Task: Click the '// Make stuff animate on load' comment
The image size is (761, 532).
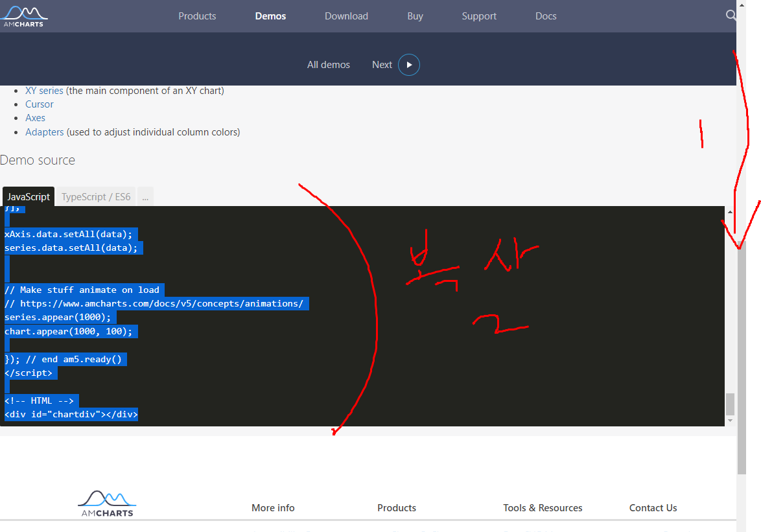Action: click(82, 290)
